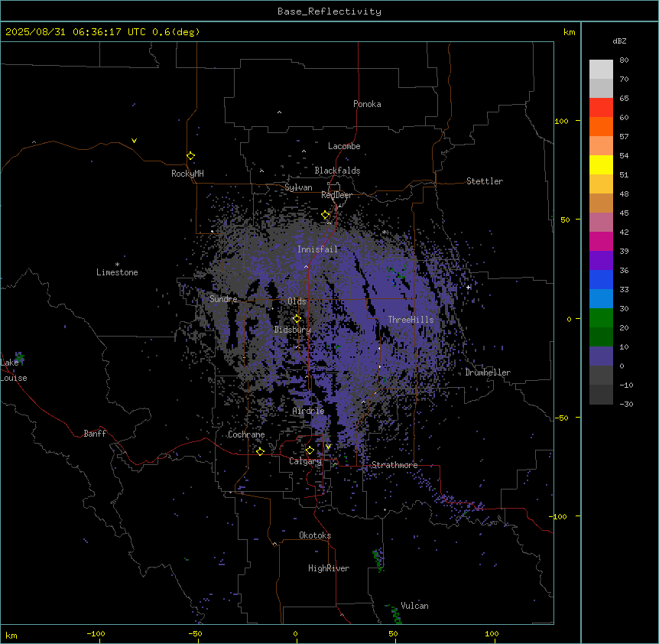Click the Limestone label

click(x=117, y=272)
